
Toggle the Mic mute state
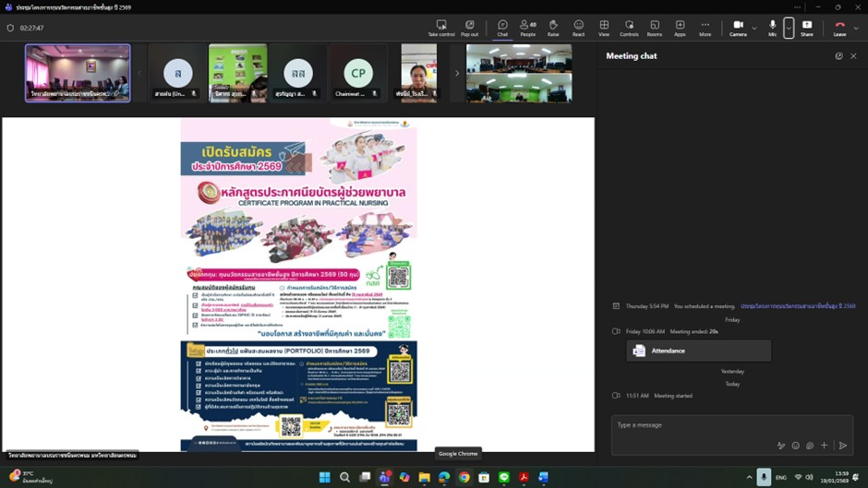772,28
